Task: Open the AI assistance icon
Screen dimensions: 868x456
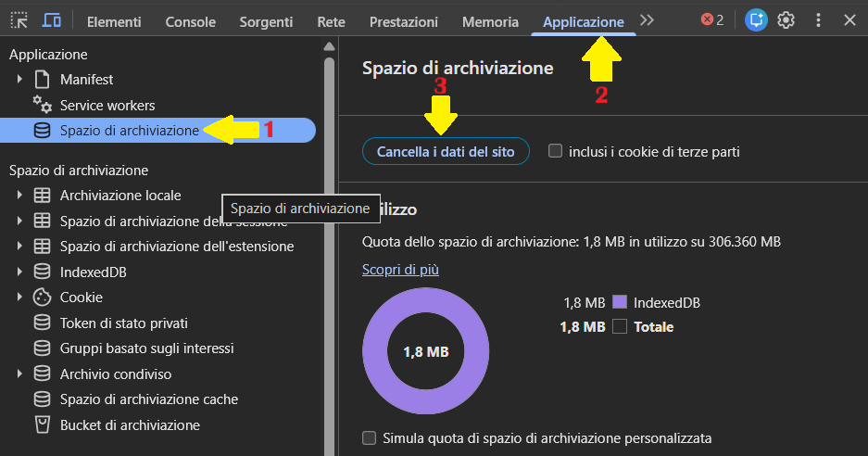Action: [x=756, y=20]
